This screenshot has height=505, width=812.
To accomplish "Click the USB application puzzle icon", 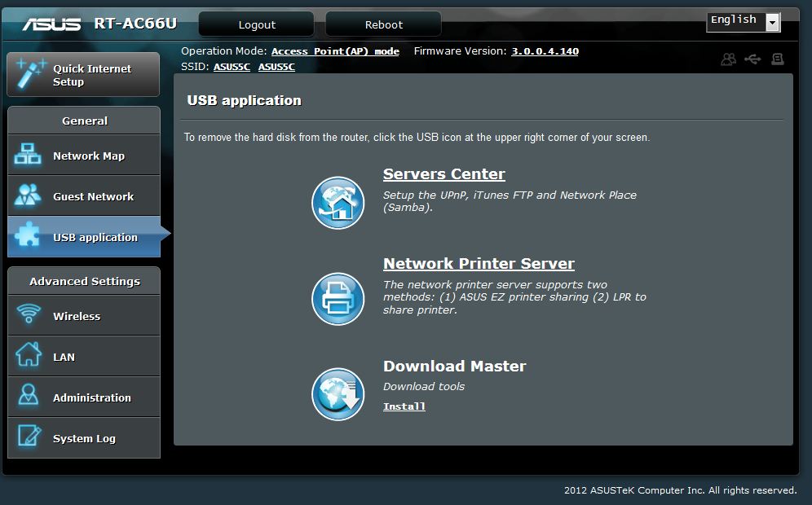I will coord(28,234).
